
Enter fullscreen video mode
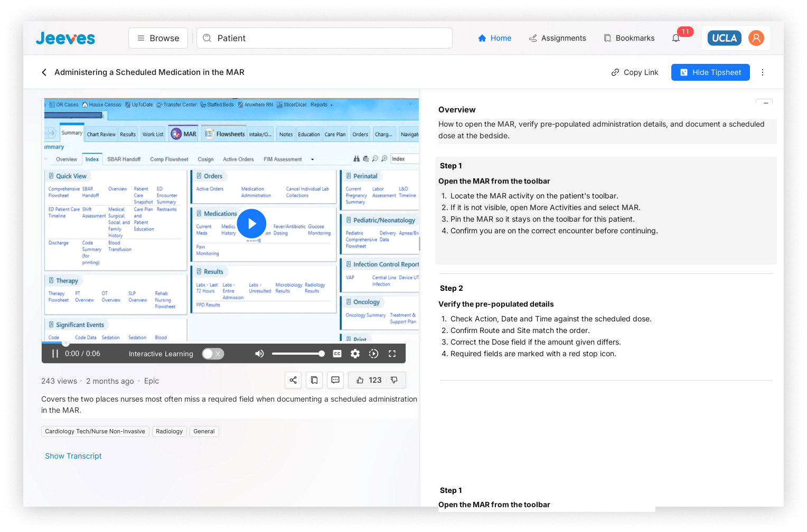tap(392, 354)
